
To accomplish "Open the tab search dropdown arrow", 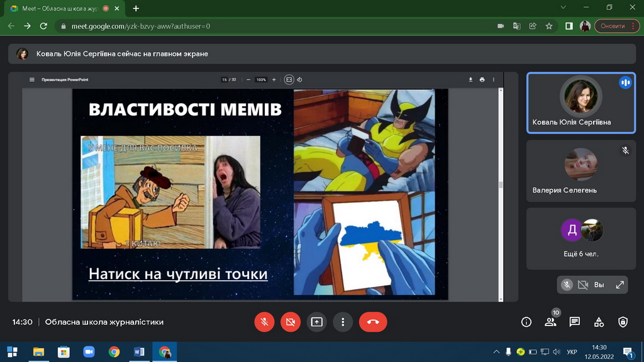I will [x=563, y=8].
